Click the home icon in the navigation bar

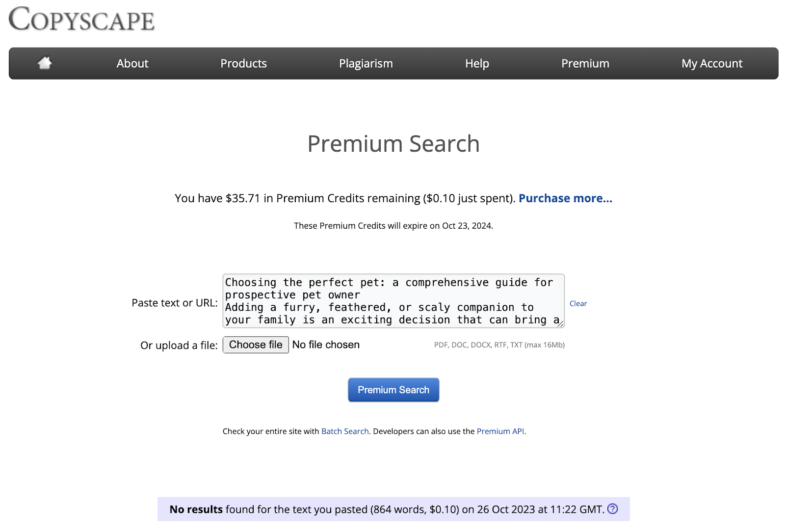[45, 63]
